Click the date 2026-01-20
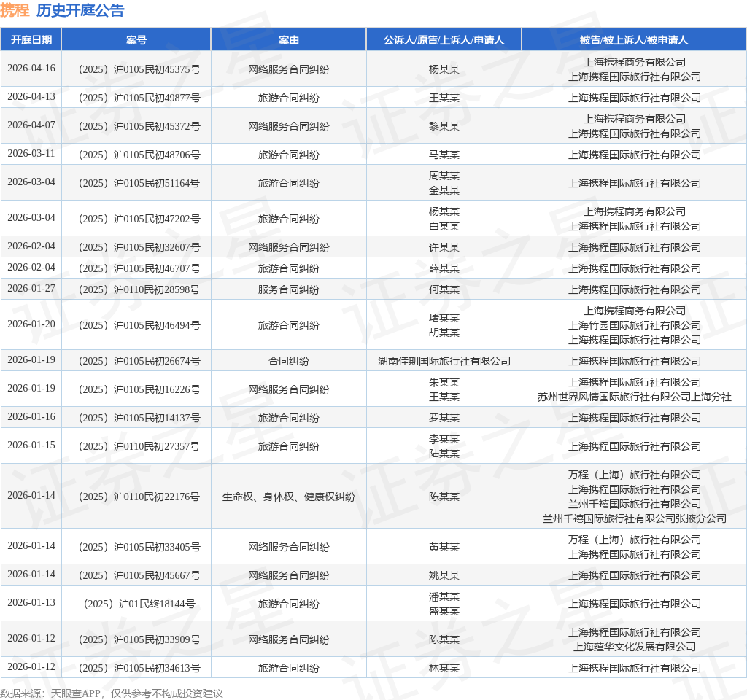 coord(31,324)
